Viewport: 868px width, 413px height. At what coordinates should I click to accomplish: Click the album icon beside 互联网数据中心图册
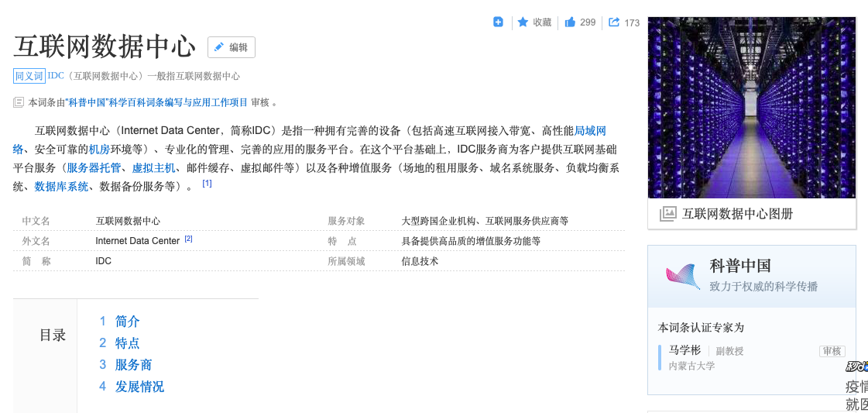pos(667,214)
